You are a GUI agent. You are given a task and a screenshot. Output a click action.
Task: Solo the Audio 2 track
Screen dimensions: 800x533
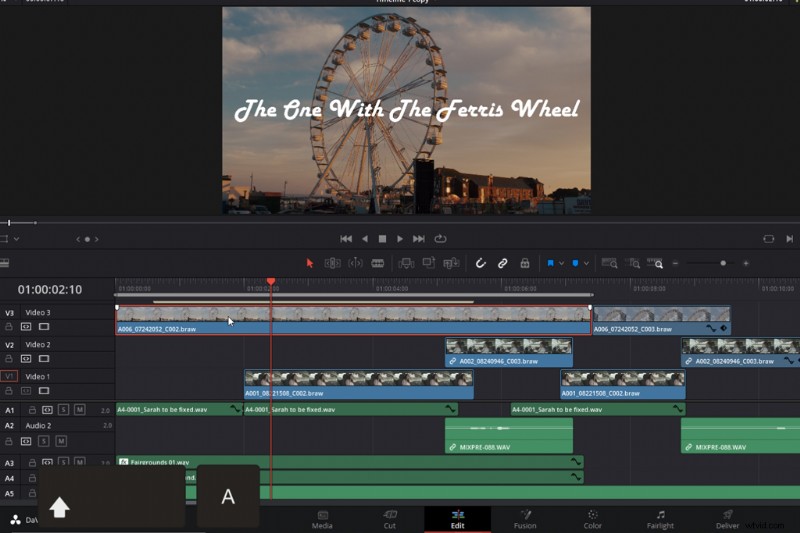[x=44, y=441]
